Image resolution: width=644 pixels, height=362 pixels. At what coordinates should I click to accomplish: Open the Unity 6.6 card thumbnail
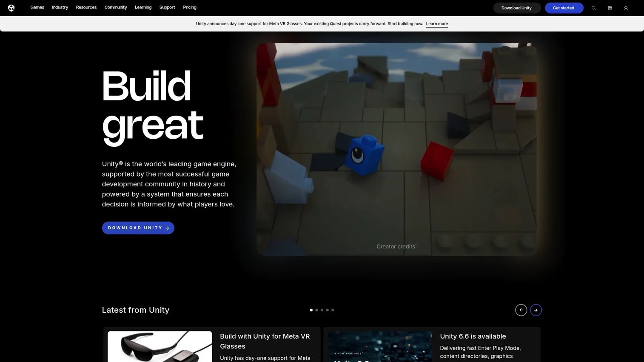(x=380, y=347)
